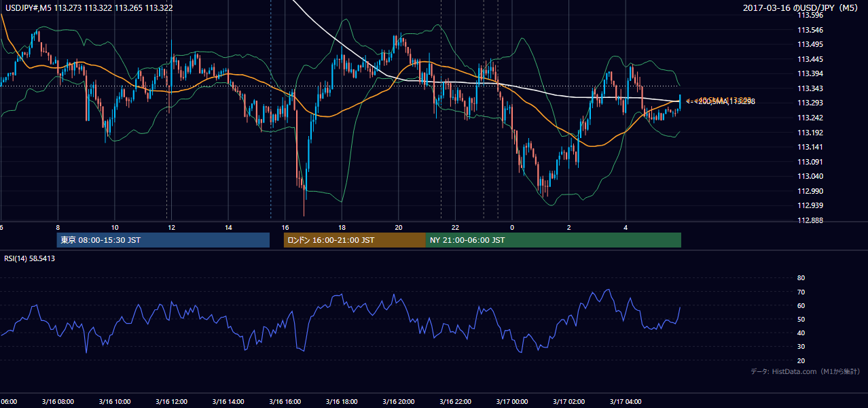Viewport: 868px width, 408px height.
Task: Click the 3/16 22:00 bottom time label
Action: point(456,401)
